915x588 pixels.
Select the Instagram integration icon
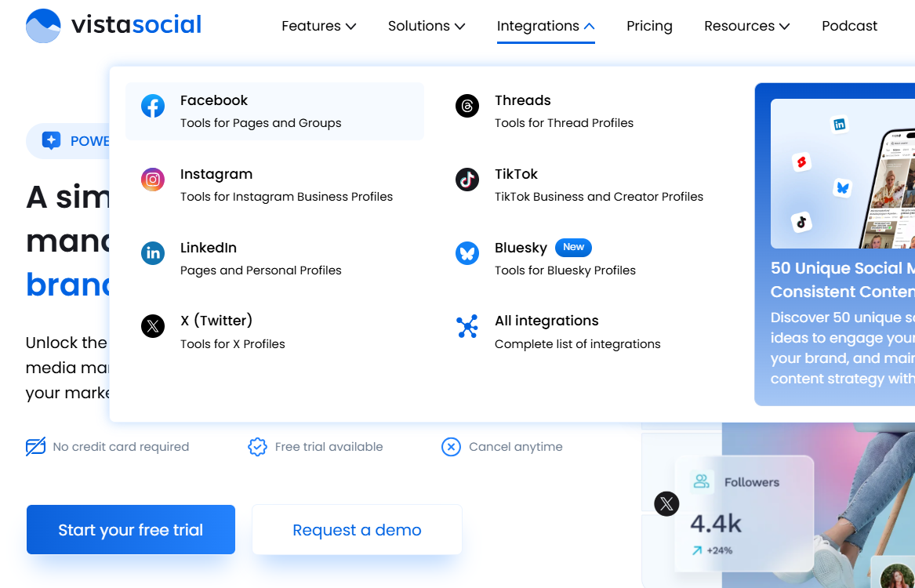coord(152,180)
